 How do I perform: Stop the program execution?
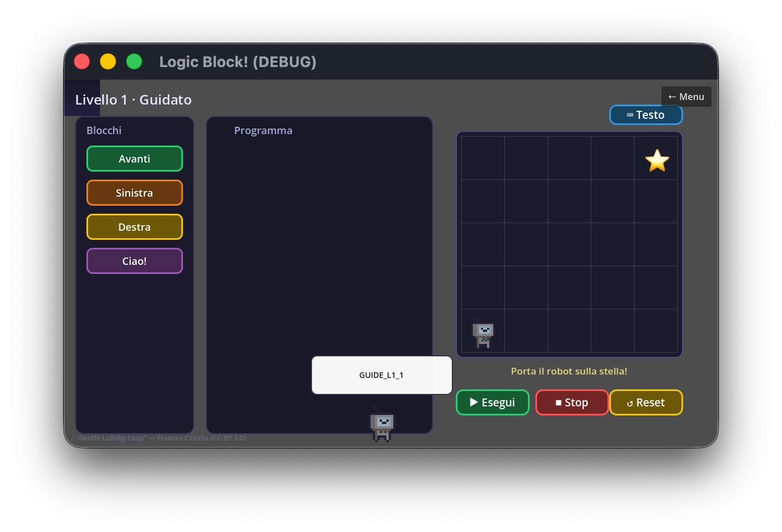(572, 402)
